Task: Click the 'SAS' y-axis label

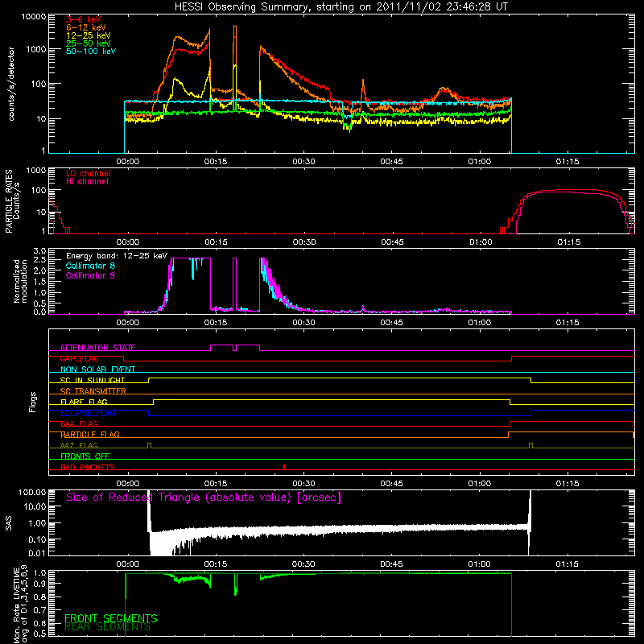Action: (x=9, y=523)
